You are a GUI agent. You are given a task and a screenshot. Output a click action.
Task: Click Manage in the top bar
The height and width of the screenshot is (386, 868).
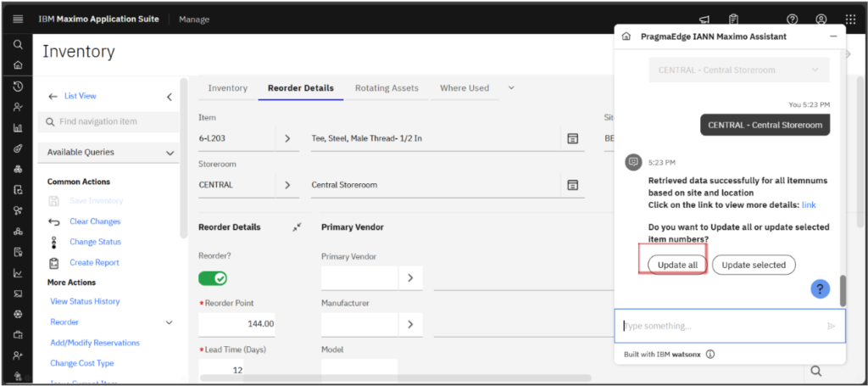pos(194,20)
